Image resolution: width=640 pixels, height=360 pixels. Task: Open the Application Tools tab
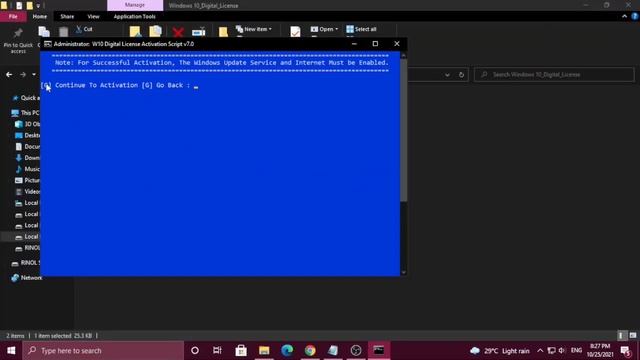[x=134, y=16]
